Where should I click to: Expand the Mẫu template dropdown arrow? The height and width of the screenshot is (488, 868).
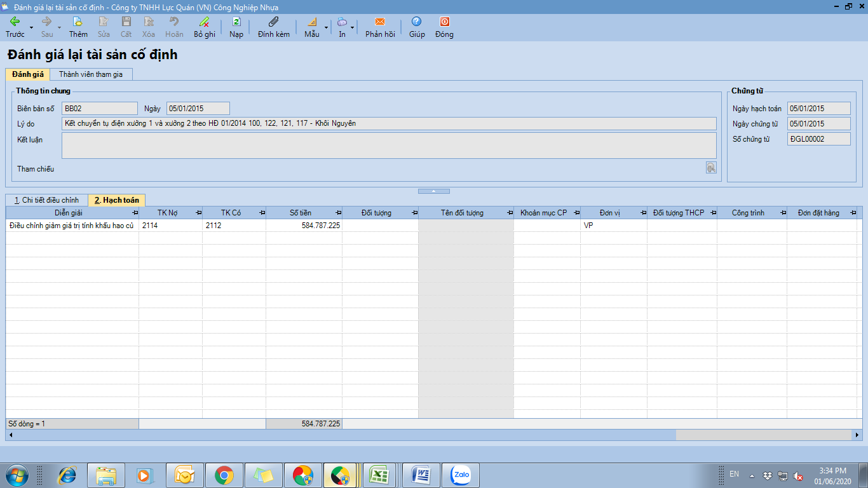pyautogui.click(x=327, y=28)
